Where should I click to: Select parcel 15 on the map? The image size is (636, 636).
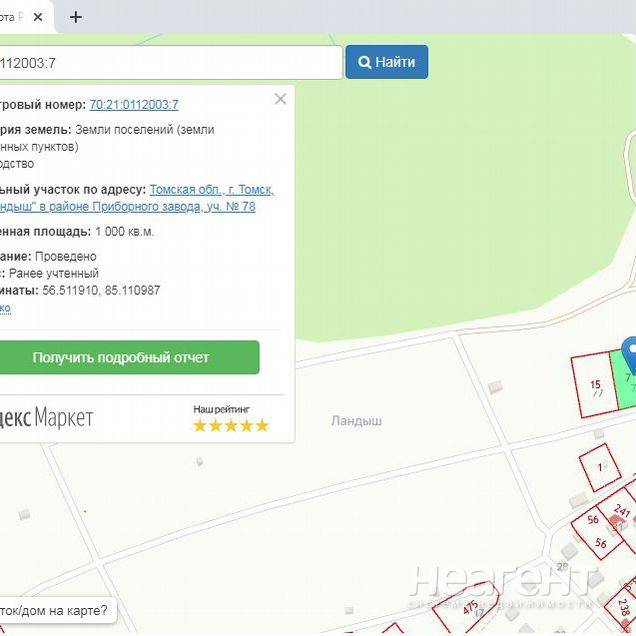594,383
